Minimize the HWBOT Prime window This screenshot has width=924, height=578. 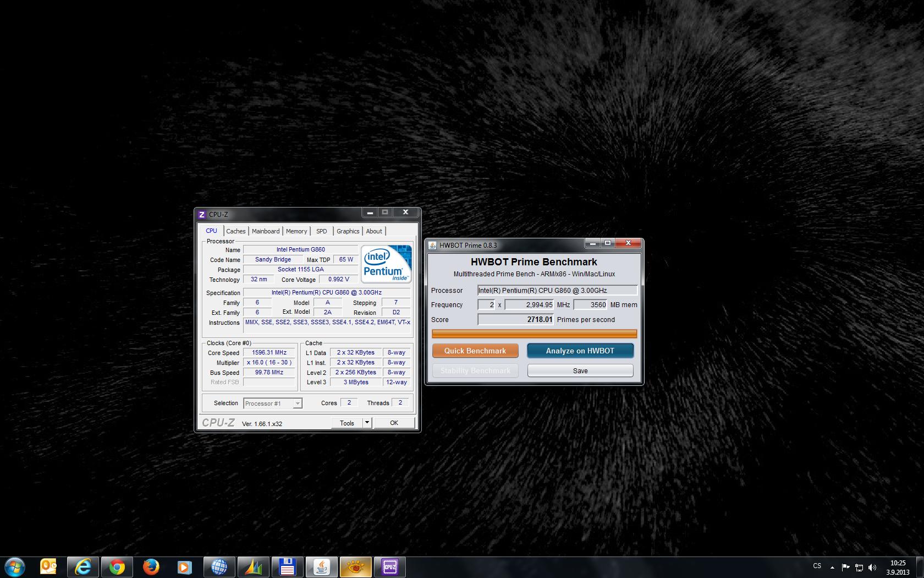pyautogui.click(x=592, y=243)
